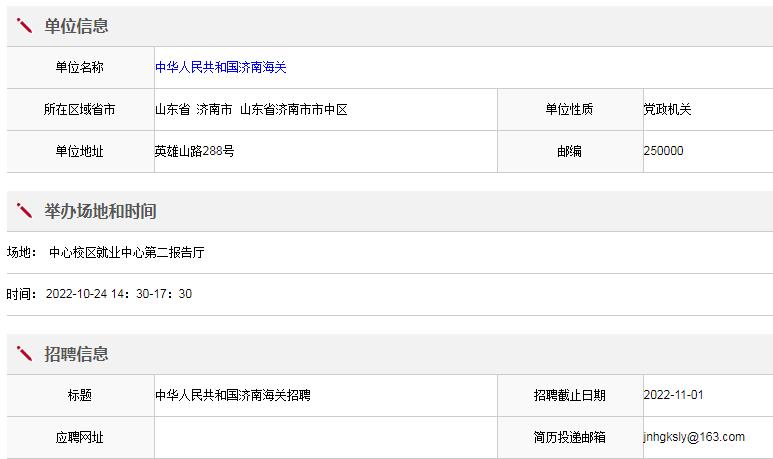
Task: Click the 英雄山路288号 address value
Action: pyautogui.click(x=194, y=151)
